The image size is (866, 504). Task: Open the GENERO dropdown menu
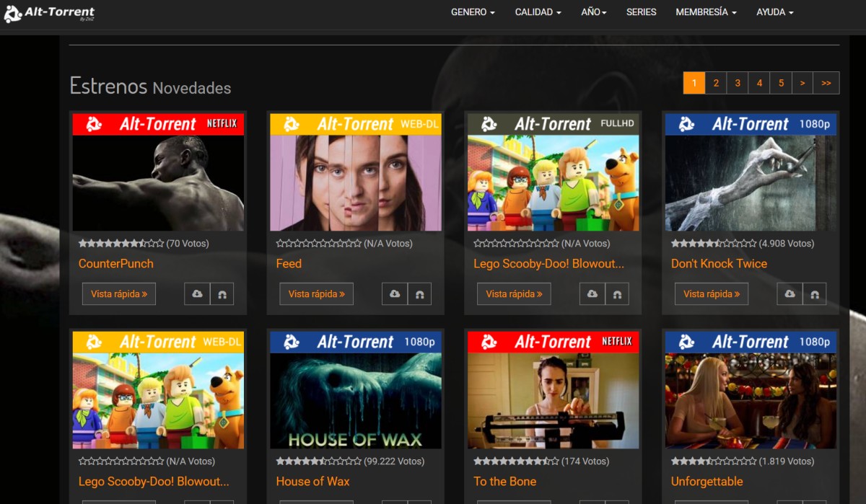tap(473, 12)
